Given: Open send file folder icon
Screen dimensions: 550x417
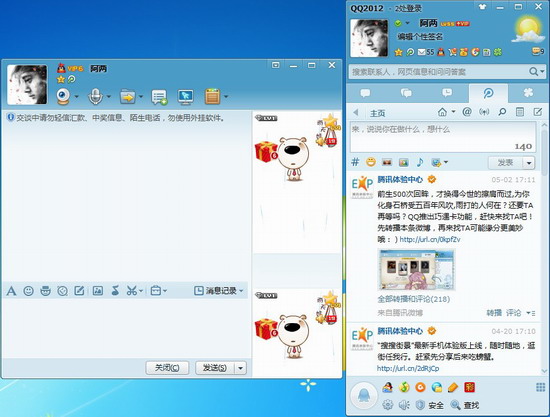Looking at the screenshot, I should tap(128, 96).
